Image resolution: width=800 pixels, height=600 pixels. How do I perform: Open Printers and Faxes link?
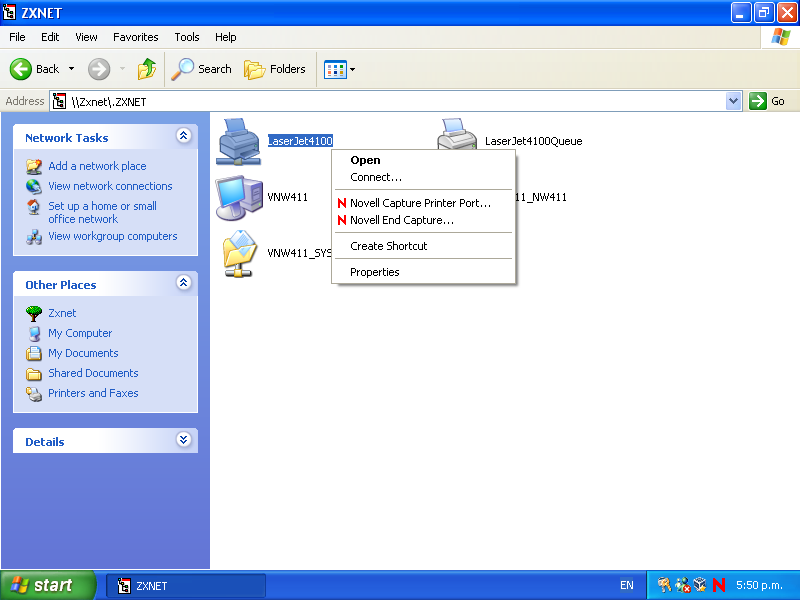[93, 393]
